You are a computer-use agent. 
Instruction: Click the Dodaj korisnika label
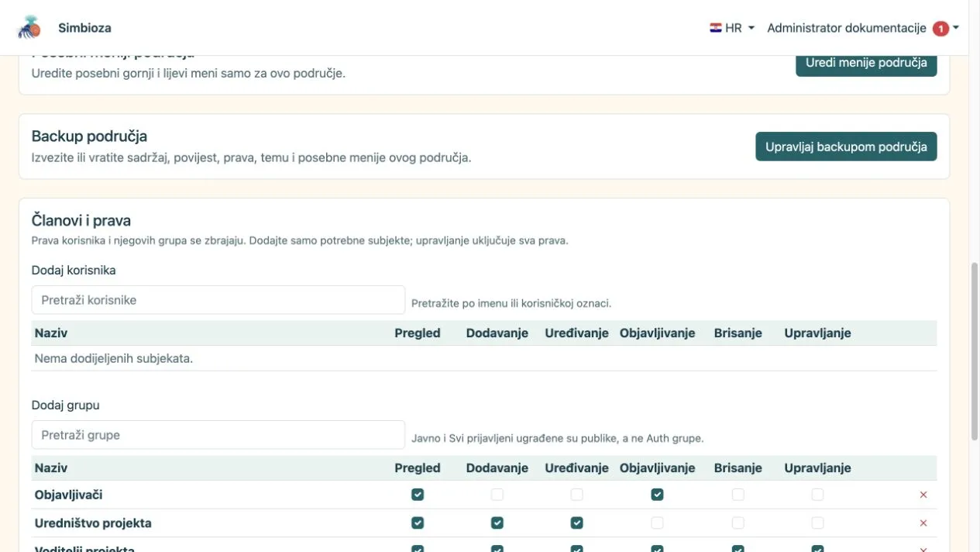[74, 270]
